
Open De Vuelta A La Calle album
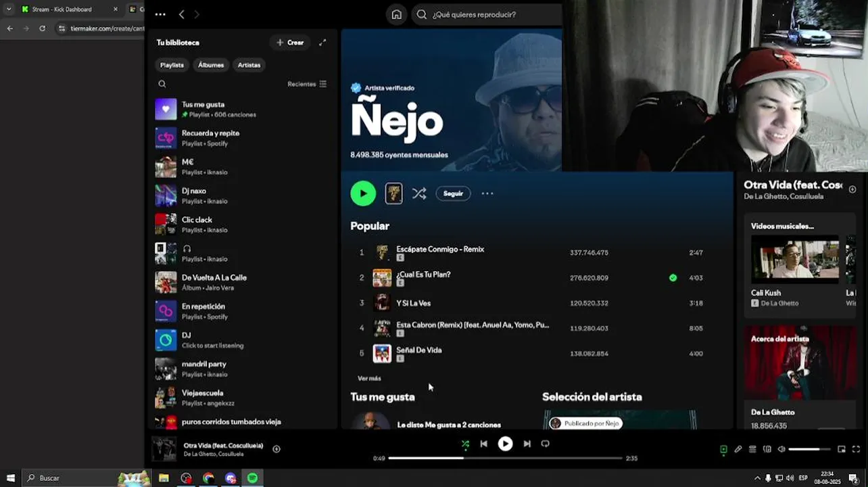tap(241, 282)
